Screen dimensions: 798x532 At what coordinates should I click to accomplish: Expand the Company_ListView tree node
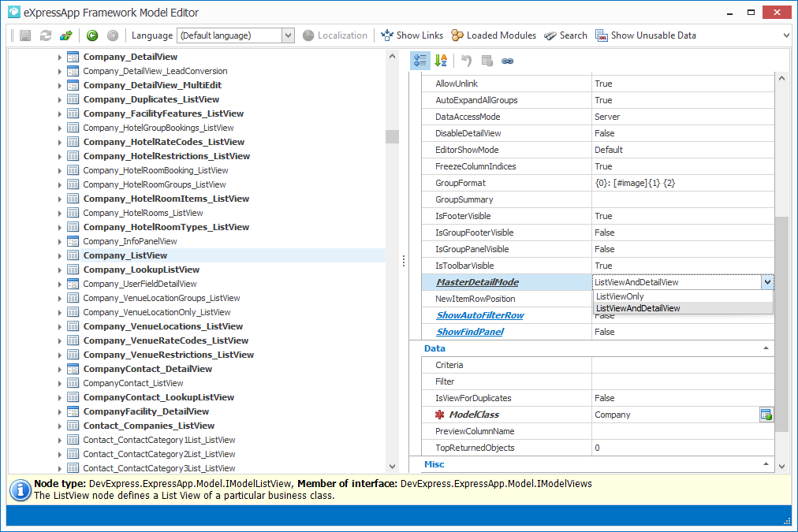point(60,256)
